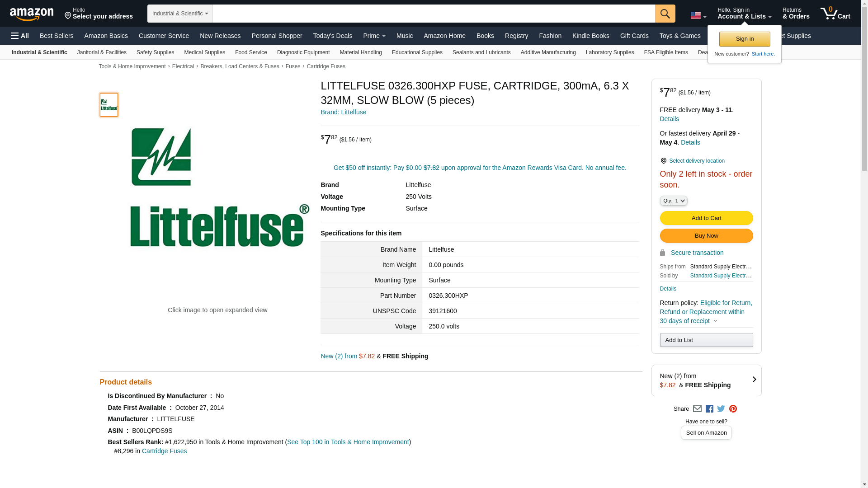Image resolution: width=868 pixels, height=488 pixels.
Task: Open Brand: Littelfuse link
Action: (x=343, y=112)
